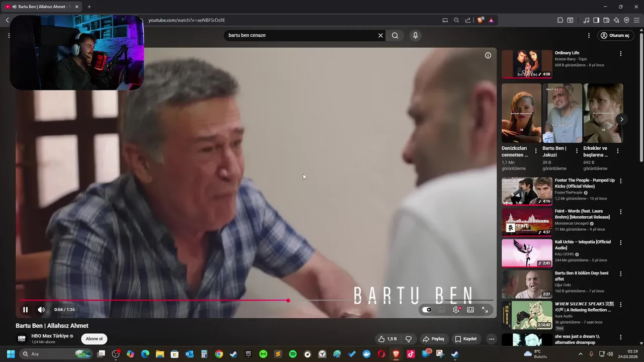Screen dimensions: 644x362
Task: Open the HBO Max Türkiye channel link
Action: click(50, 336)
